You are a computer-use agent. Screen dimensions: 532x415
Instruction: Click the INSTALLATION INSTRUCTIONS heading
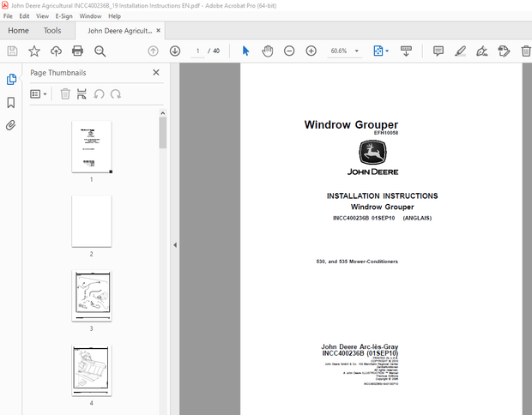pos(382,196)
